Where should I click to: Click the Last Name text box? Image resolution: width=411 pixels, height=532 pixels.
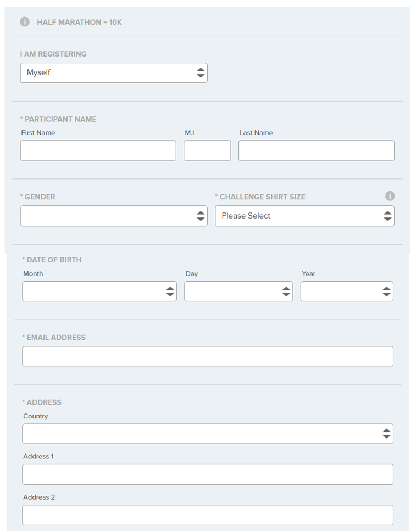[316, 151]
